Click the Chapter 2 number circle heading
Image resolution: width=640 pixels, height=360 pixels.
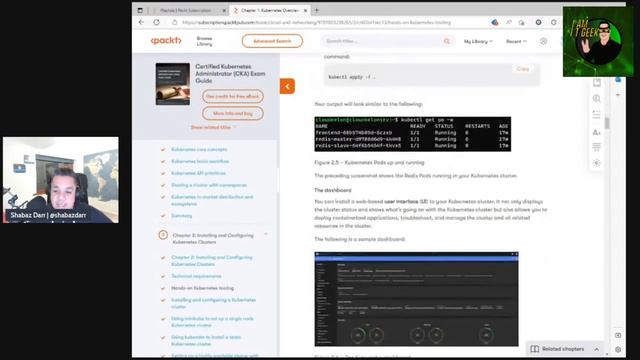coord(163,235)
